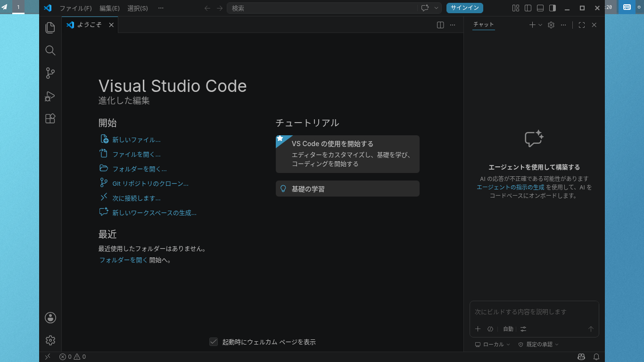
Task: Open the Explorer view in activity bar
Action: 50,28
